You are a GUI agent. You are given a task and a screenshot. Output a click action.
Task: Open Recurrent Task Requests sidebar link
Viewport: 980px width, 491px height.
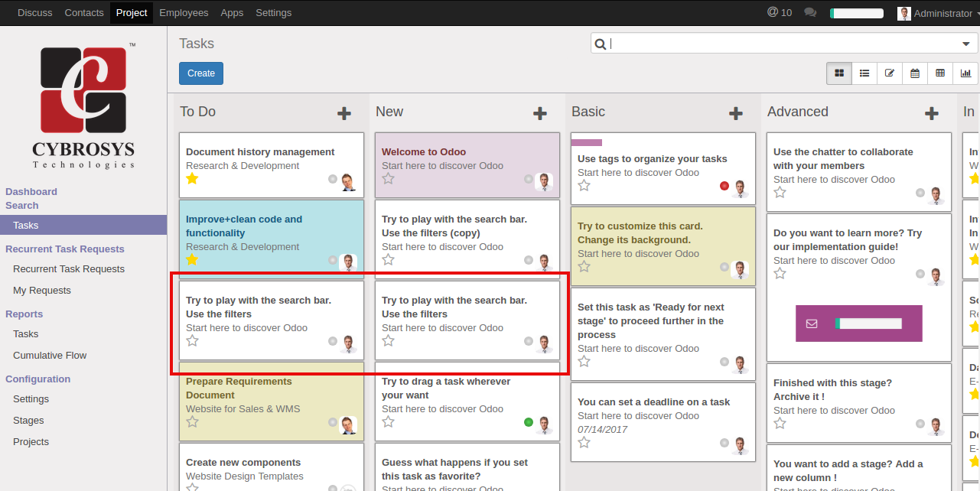[69, 269]
